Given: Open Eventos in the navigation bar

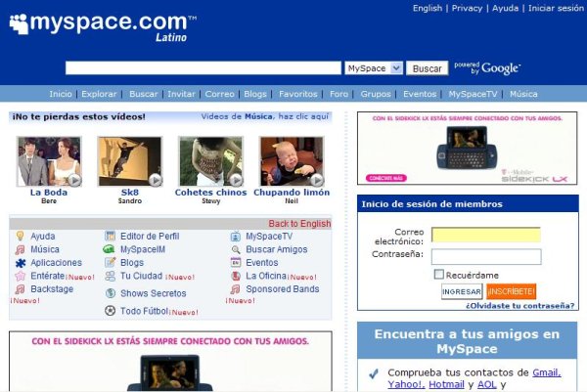Looking at the screenshot, I should coord(420,94).
